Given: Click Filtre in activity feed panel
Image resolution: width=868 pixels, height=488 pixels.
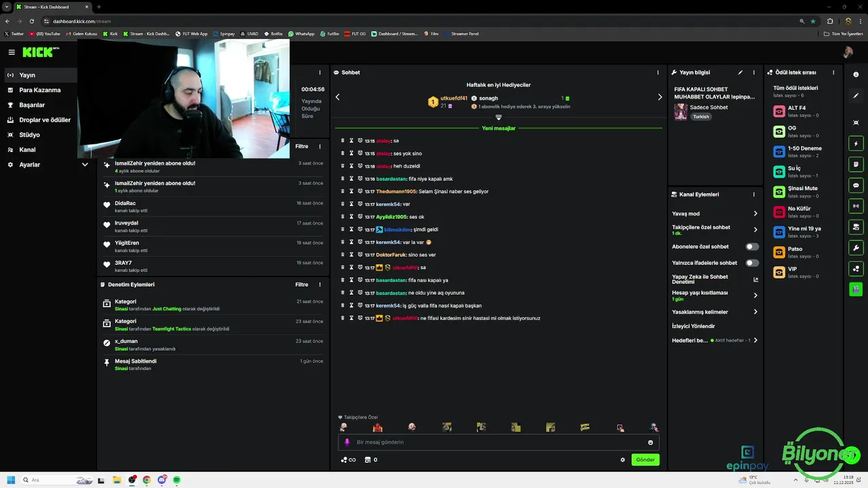Looking at the screenshot, I should tap(302, 146).
